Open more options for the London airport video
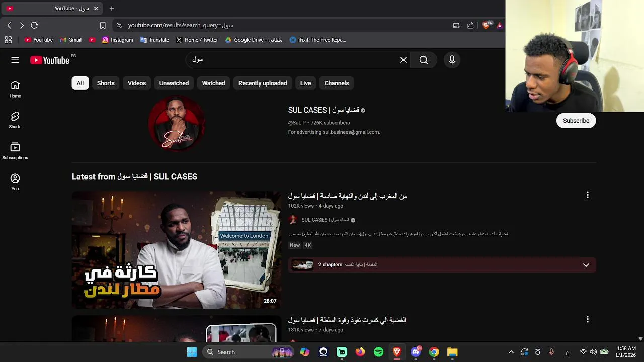Image resolution: width=644 pixels, height=362 pixels. click(x=587, y=195)
